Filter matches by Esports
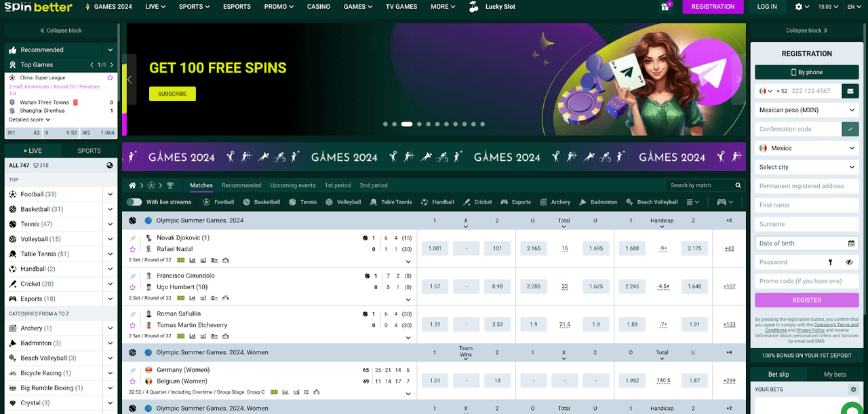 (516, 202)
